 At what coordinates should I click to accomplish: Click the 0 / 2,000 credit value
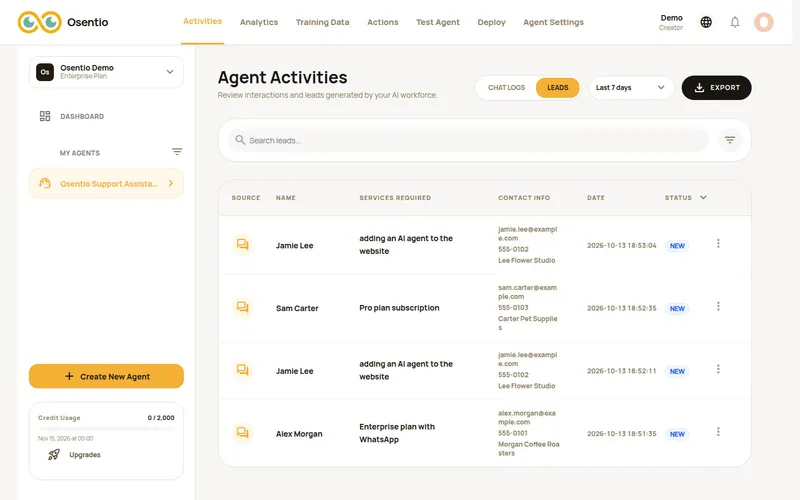(x=161, y=417)
